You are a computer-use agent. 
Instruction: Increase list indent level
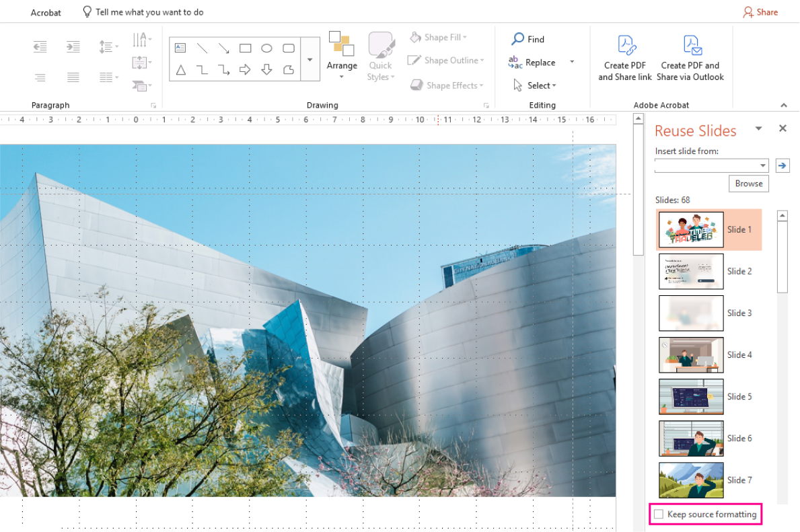(73, 47)
